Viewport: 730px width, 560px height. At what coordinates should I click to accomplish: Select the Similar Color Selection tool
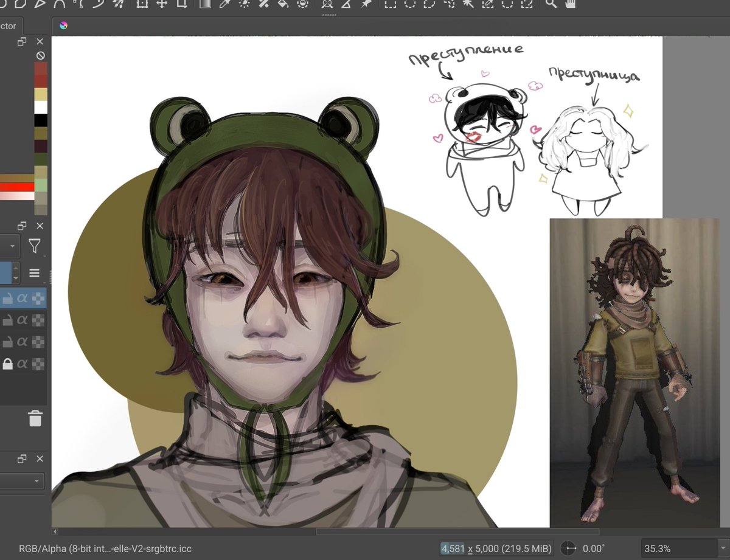point(488,4)
